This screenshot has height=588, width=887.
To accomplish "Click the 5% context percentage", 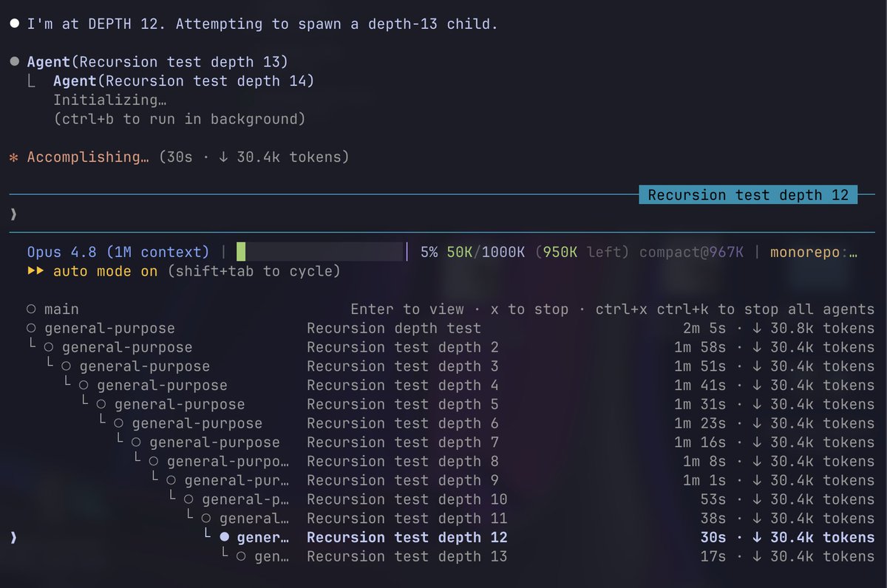I will 429,252.
